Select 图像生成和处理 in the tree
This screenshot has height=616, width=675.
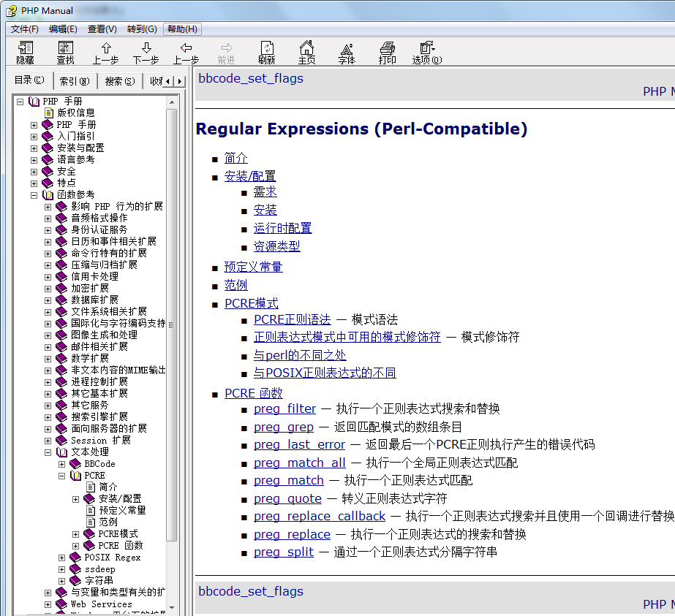(104, 335)
